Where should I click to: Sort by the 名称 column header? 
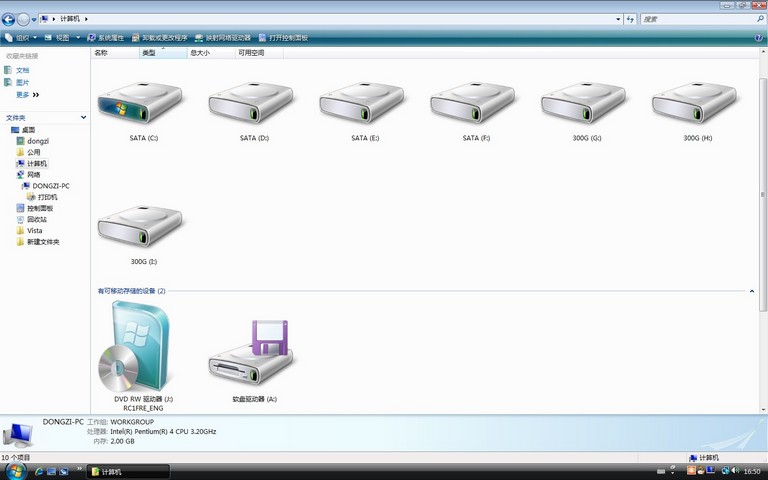(115, 53)
